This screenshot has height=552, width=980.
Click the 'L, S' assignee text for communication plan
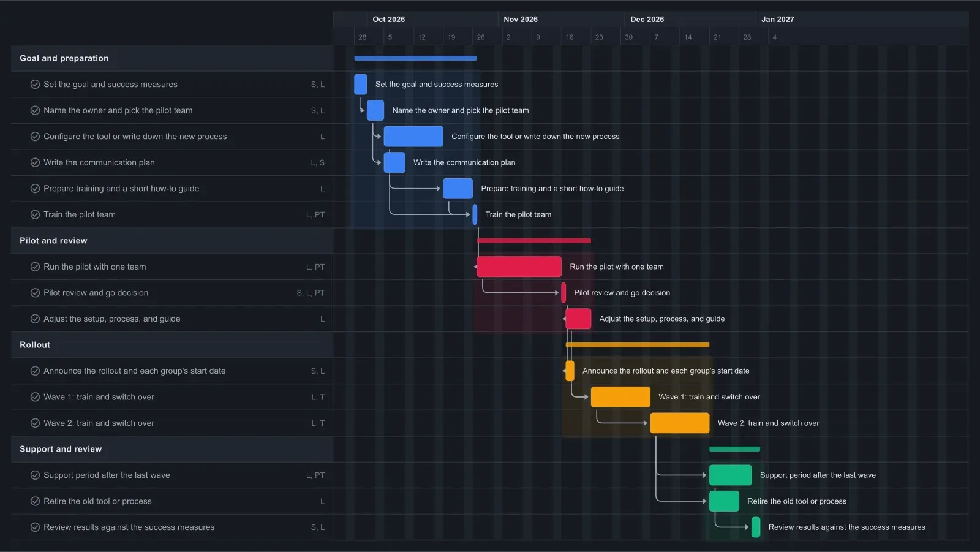coord(318,162)
